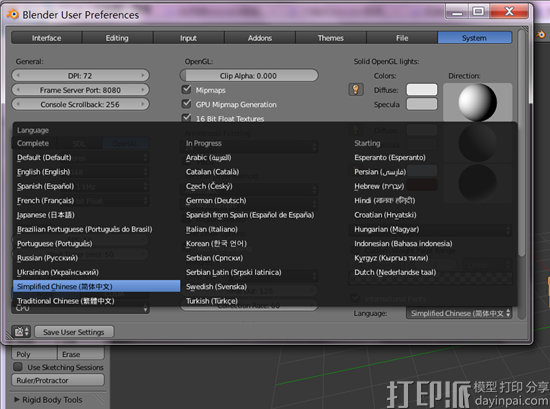
Task: Click the Blender logo icon in title bar
Action: point(12,14)
